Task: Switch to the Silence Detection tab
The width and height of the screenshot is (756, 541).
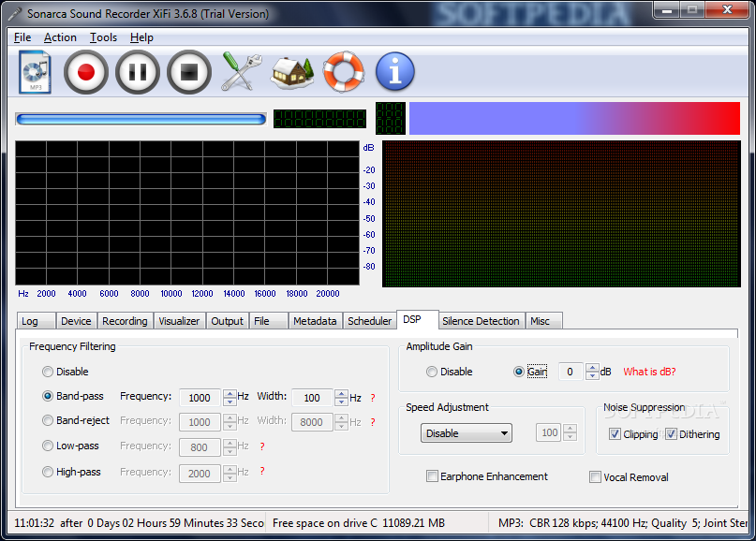Action: (x=481, y=321)
